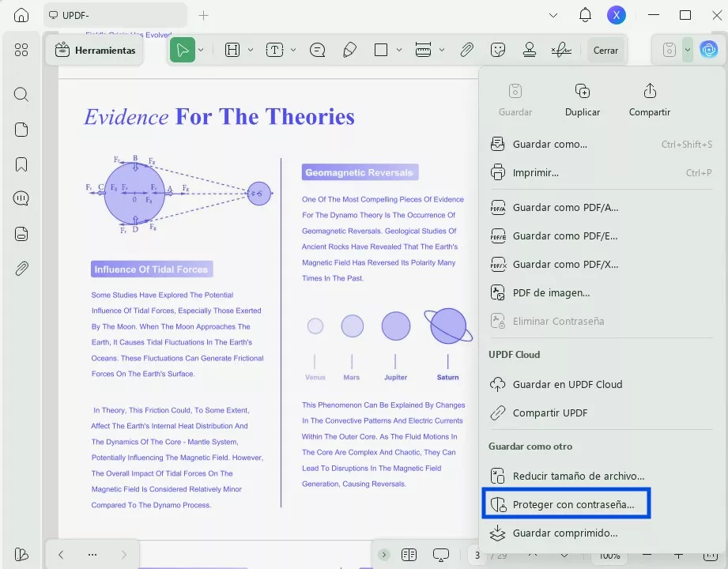
Task: Open the UPDF AI assistant icon
Action: coord(709,49)
